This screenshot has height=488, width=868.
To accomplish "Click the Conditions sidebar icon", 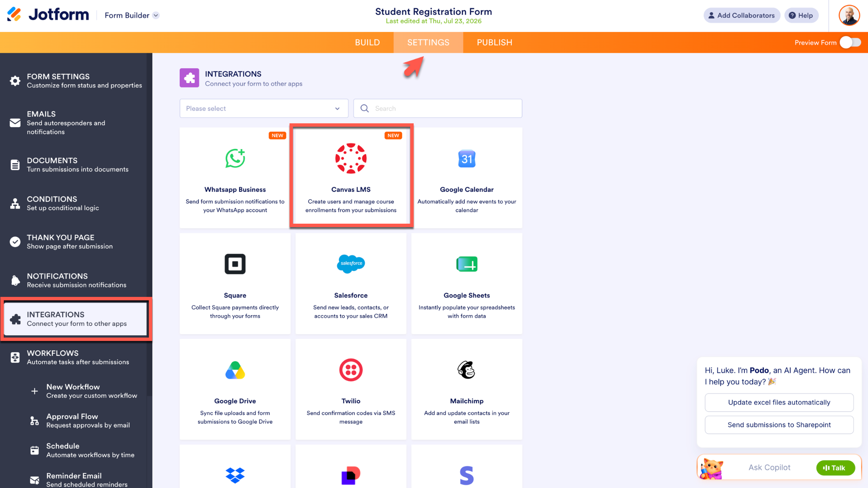I will pyautogui.click(x=15, y=203).
